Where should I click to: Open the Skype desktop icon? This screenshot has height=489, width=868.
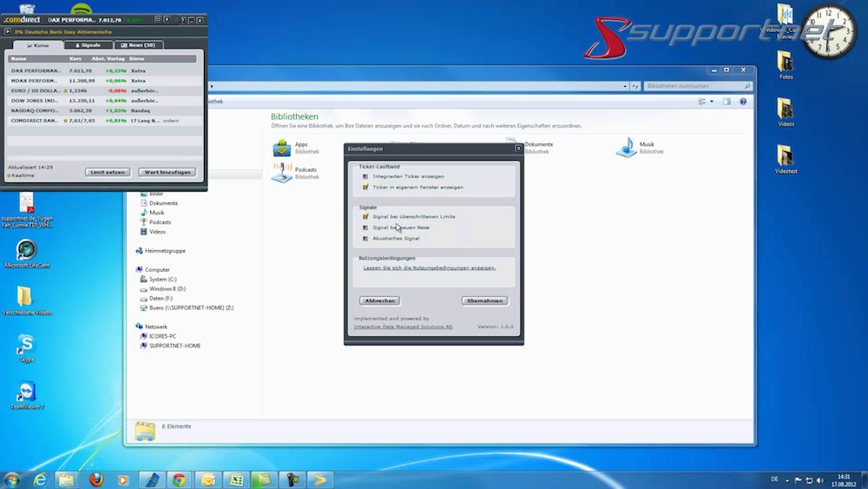coord(26,346)
